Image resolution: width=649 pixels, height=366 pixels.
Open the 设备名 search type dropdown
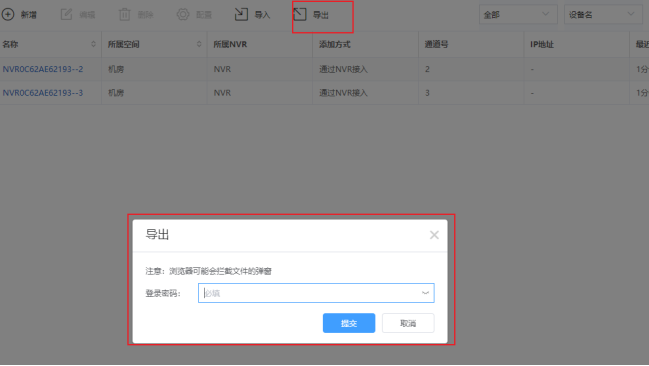tap(603, 14)
